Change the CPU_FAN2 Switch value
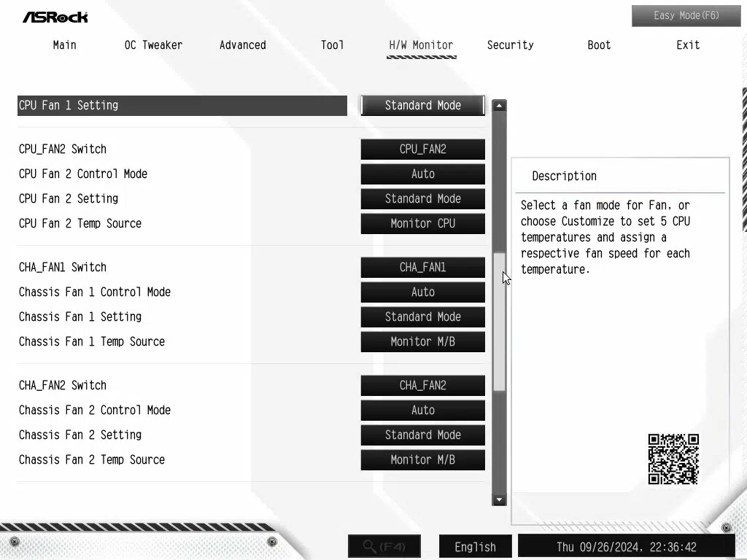The image size is (747, 560). point(422,149)
